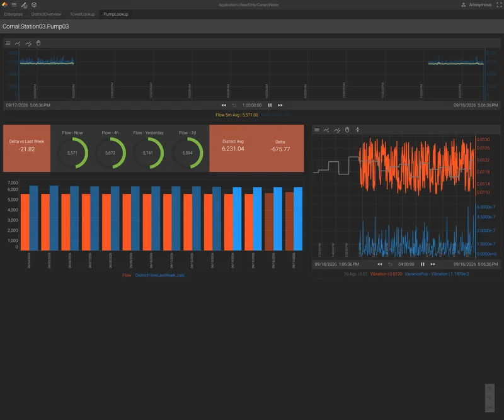
Task: Fast forward the flow trend chart
Action: pyautogui.click(x=280, y=105)
